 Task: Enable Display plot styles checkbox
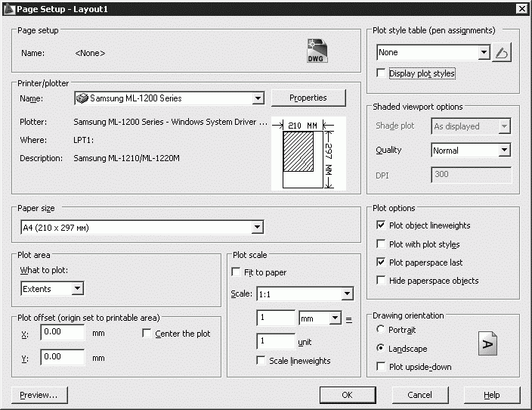tap(382, 74)
